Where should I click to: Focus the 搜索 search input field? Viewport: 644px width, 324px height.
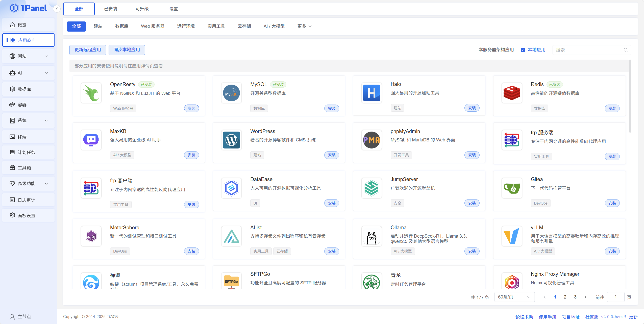click(x=592, y=50)
